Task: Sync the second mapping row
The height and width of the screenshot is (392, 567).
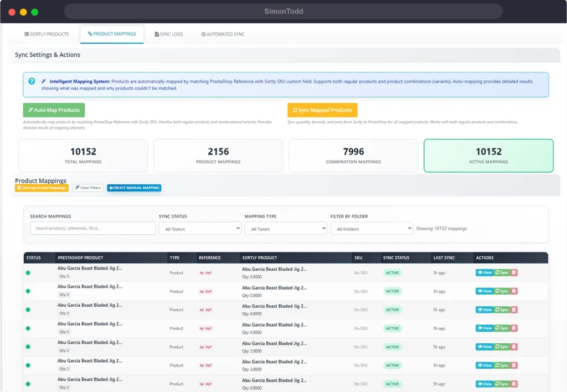Action: click(x=502, y=291)
